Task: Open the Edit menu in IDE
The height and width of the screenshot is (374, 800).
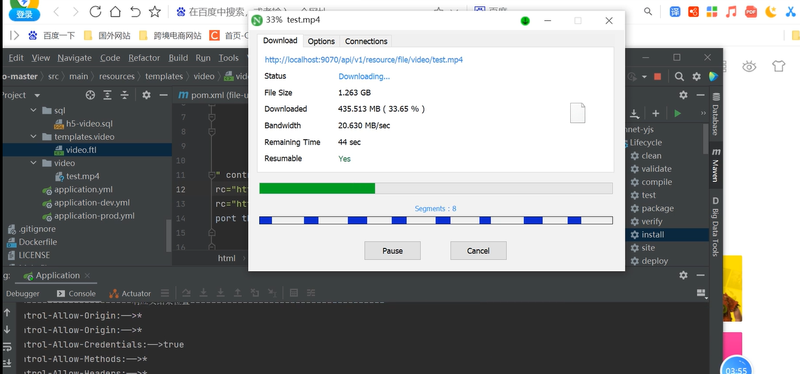Action: [16, 58]
